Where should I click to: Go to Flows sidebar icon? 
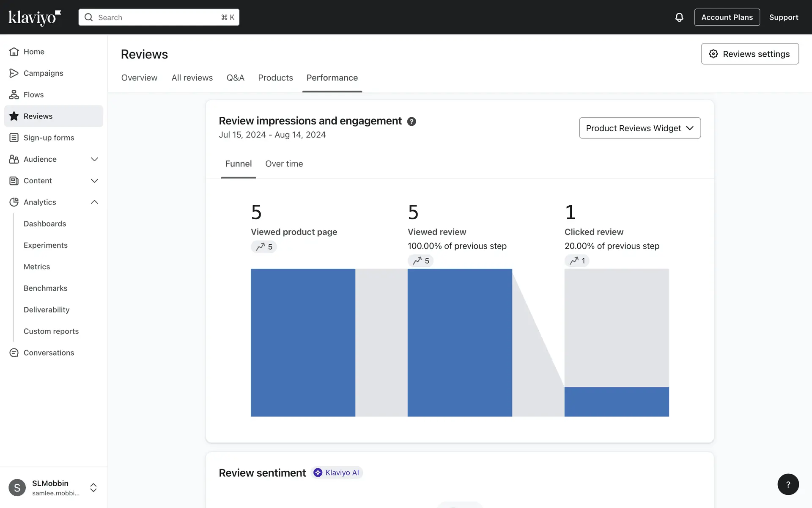14,95
